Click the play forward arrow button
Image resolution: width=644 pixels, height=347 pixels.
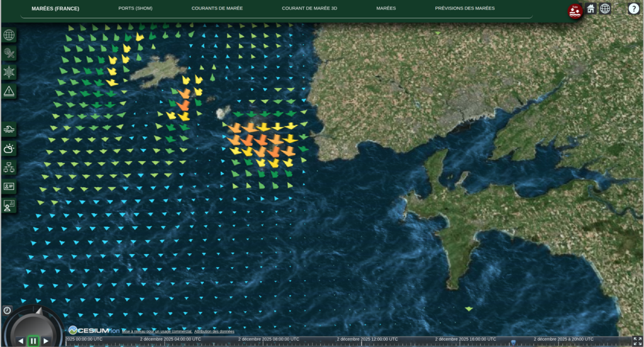pyautogui.click(x=46, y=341)
